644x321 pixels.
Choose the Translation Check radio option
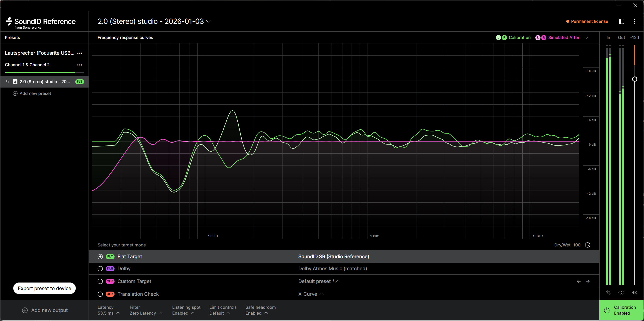[100, 294]
